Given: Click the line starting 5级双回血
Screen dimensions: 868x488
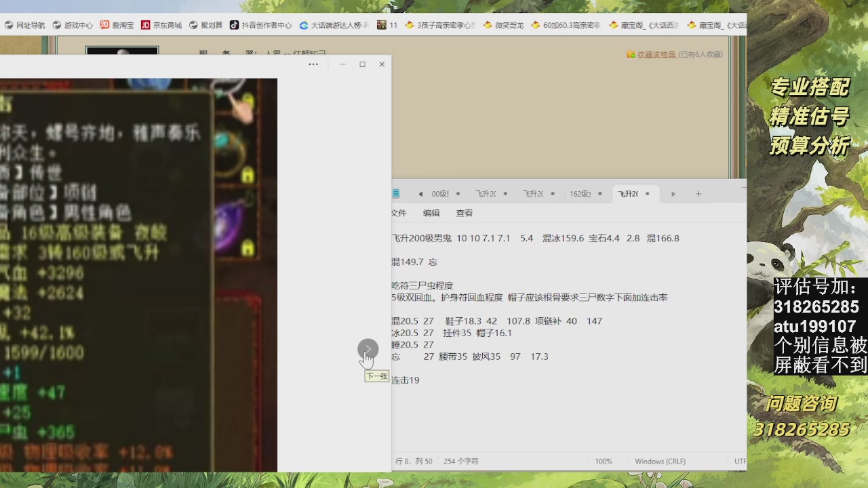Looking at the screenshot, I should tap(530, 298).
